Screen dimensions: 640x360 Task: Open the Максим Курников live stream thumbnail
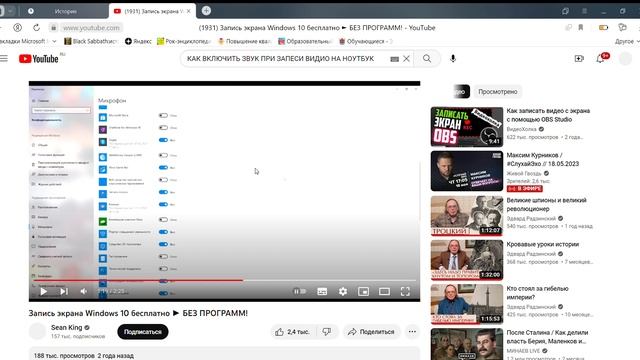pos(467,171)
